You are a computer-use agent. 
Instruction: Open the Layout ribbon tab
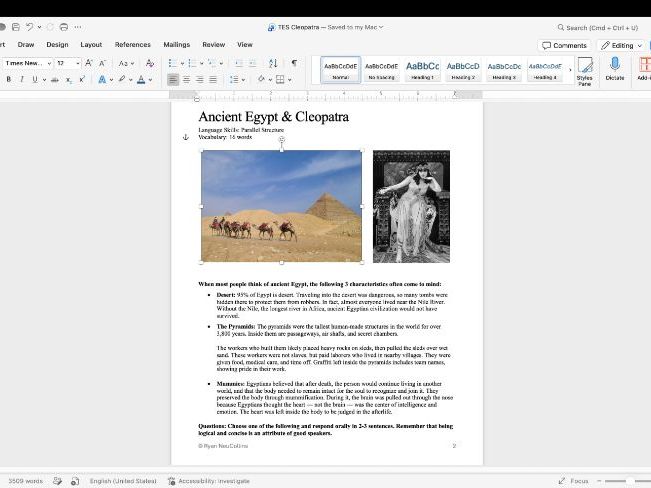[91, 44]
